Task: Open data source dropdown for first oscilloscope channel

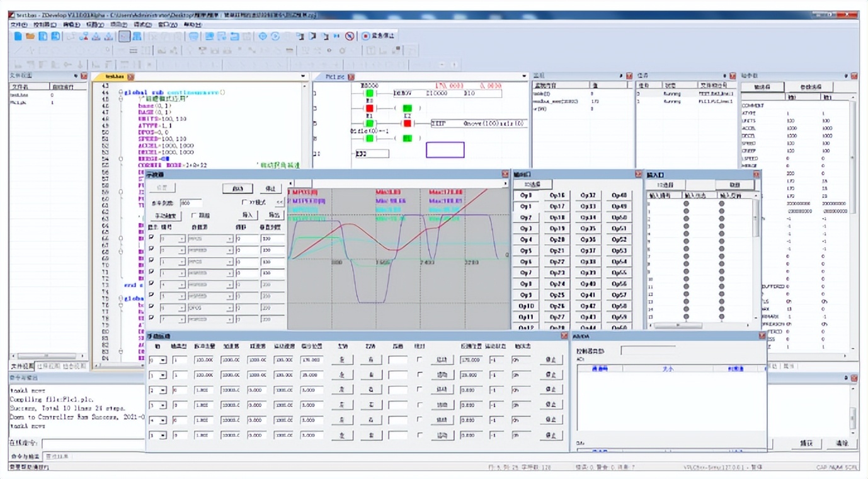Action: tap(230, 239)
